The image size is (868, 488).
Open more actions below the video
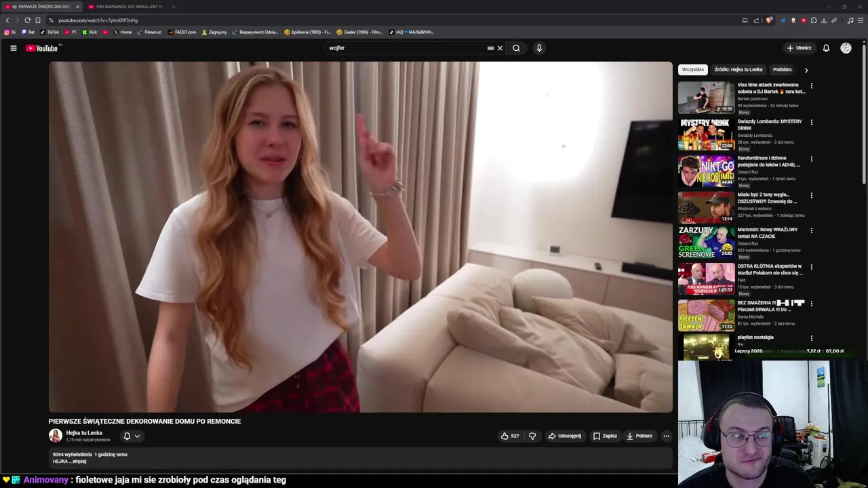(667, 436)
